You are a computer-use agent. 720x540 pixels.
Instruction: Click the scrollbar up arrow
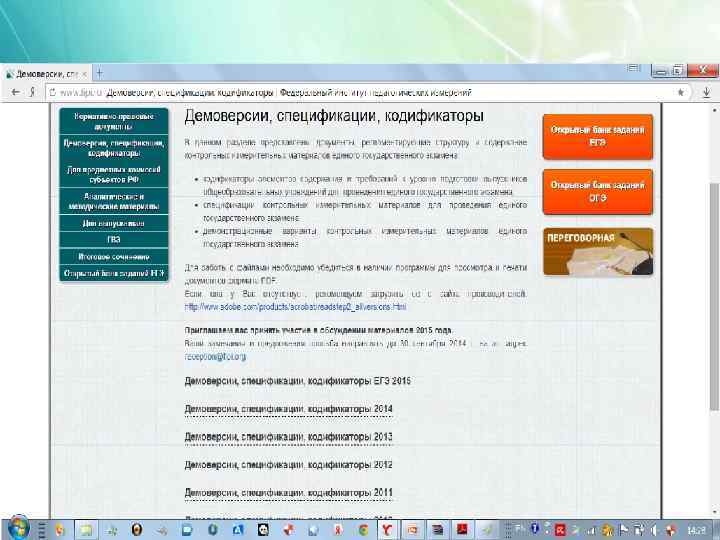point(714,111)
